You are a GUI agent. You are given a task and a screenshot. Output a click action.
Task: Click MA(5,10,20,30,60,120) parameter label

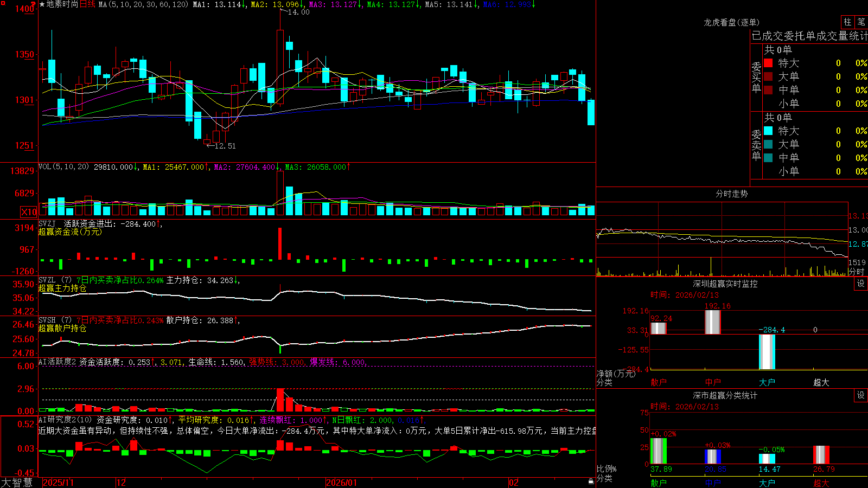pos(143,4)
